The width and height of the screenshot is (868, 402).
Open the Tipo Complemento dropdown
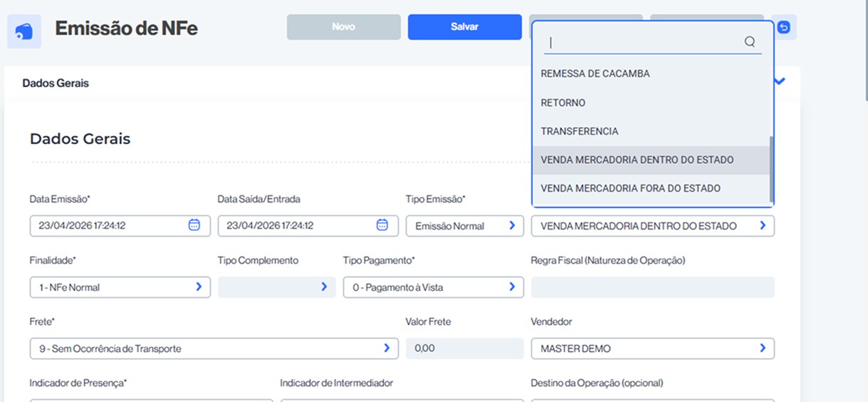(277, 287)
